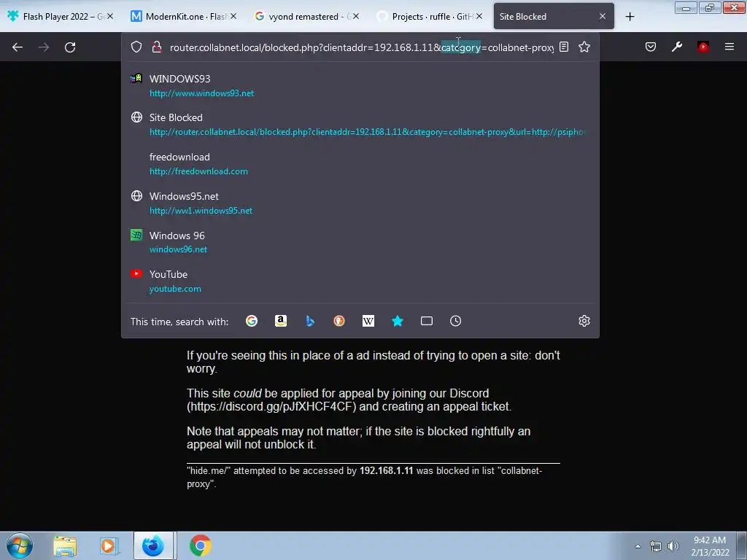747x560 pixels.
Task: Select Windows95.net suggestion
Action: 360,203
